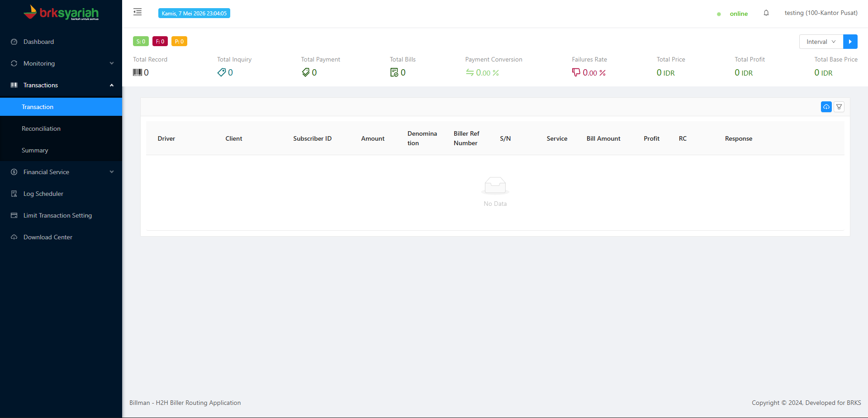This screenshot has height=418, width=868.
Task: Open the Interval dropdown
Action: tap(821, 42)
